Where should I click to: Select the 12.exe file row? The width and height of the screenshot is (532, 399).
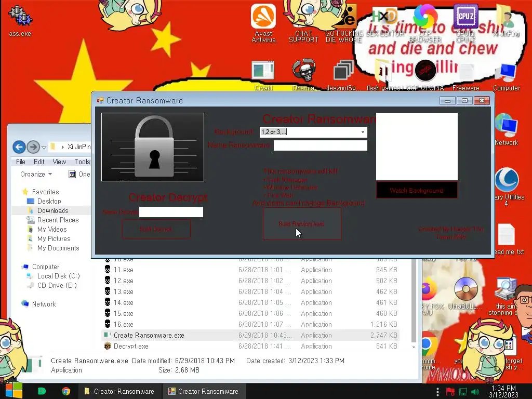pyautogui.click(x=250, y=281)
